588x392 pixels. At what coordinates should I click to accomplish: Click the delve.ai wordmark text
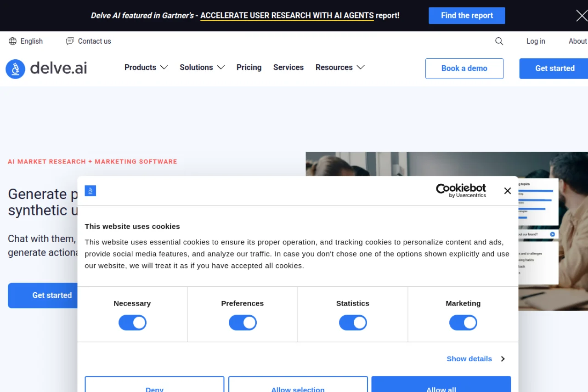point(58,68)
